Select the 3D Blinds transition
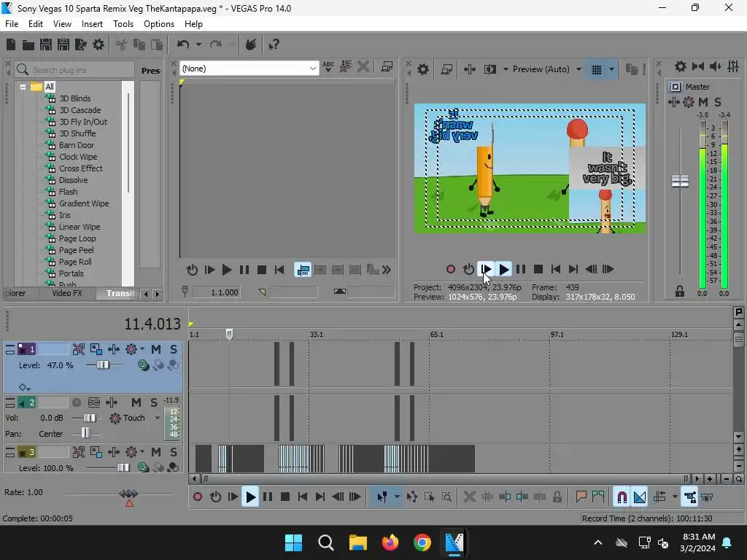The height and width of the screenshot is (560, 747). (x=75, y=98)
